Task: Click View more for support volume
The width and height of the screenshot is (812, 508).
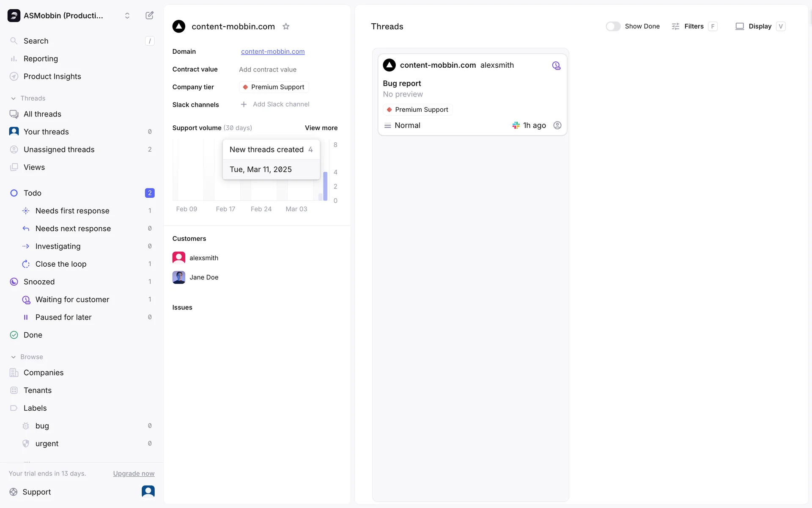Action: click(x=321, y=128)
